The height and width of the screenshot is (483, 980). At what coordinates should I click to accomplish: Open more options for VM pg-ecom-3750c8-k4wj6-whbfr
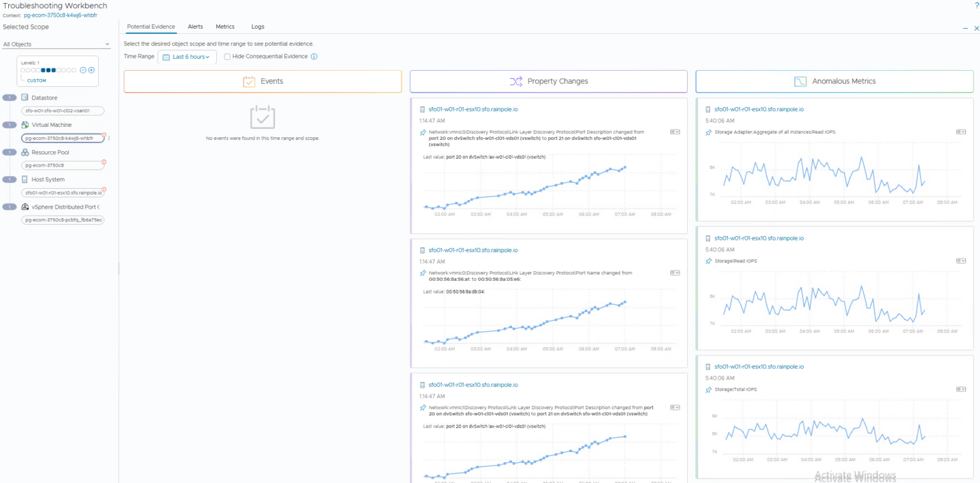tap(109, 138)
